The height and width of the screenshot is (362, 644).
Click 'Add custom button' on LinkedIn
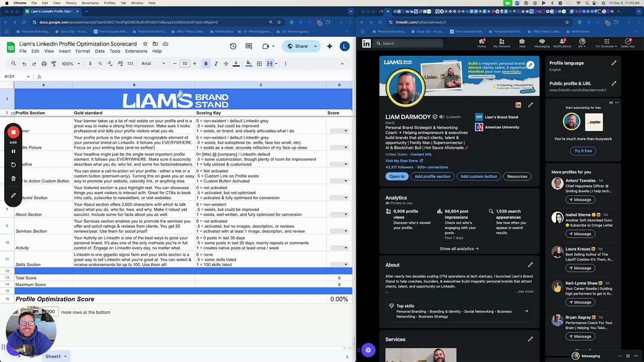478,176
